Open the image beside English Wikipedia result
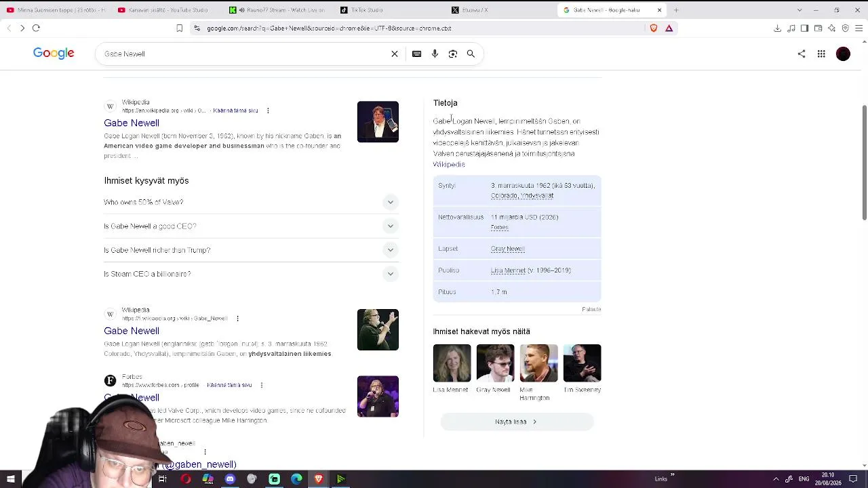 [378, 122]
